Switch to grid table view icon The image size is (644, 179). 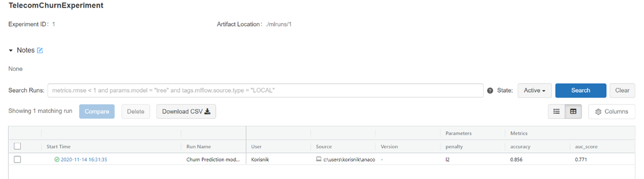pyautogui.click(x=573, y=111)
